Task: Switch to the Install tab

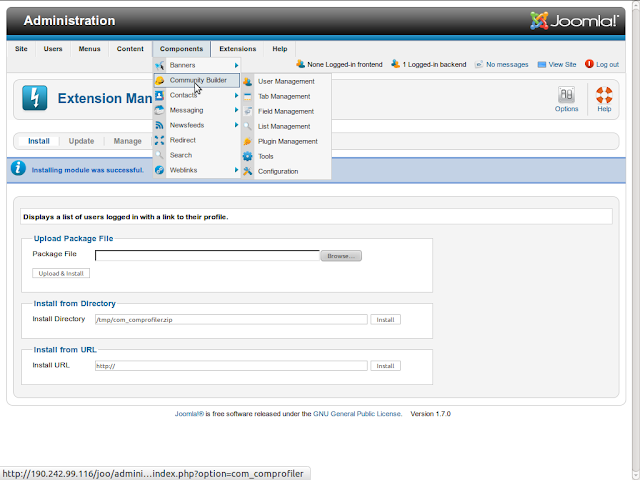Action: [x=39, y=141]
